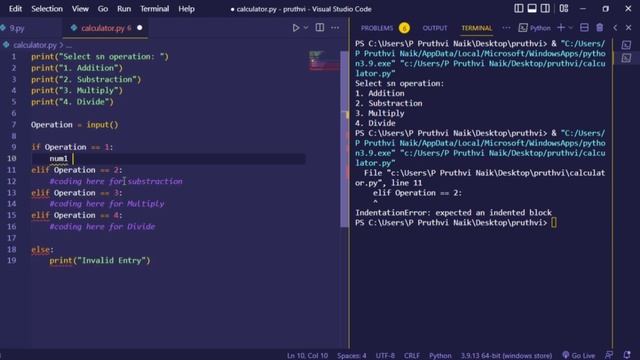This screenshot has height=360, width=640.
Task: Run the Python file with play icon
Action: [296, 28]
